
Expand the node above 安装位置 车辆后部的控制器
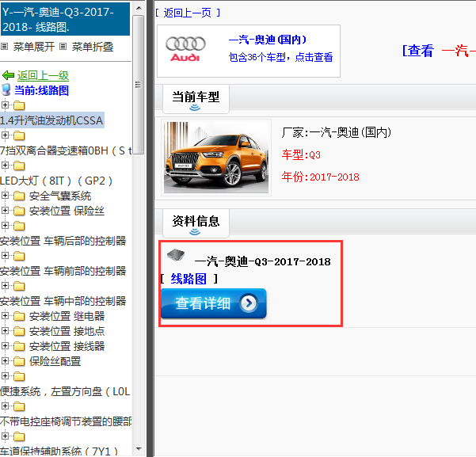[x=5, y=225]
